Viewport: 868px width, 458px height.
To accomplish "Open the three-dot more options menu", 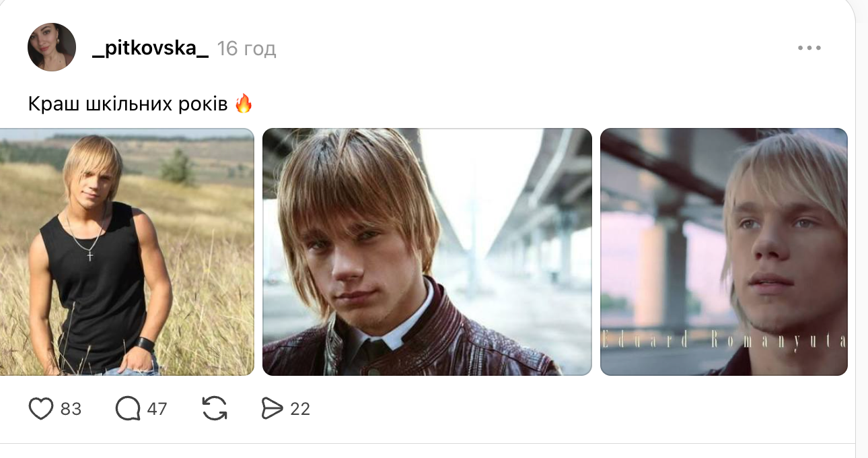I will (809, 48).
